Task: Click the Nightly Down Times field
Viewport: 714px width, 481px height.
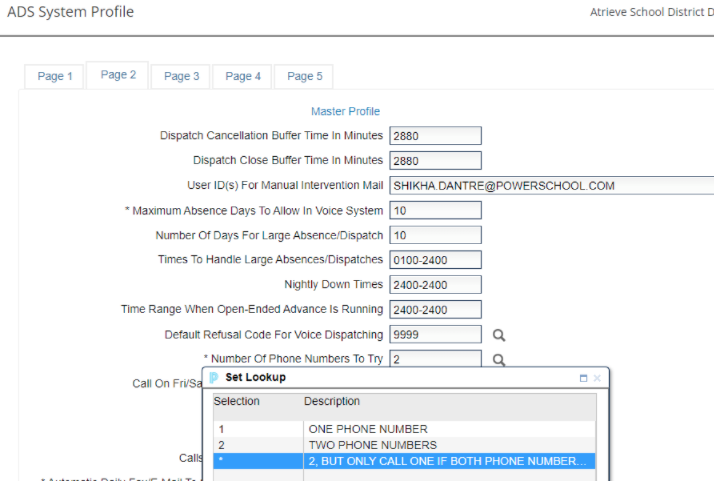Action: click(x=435, y=285)
